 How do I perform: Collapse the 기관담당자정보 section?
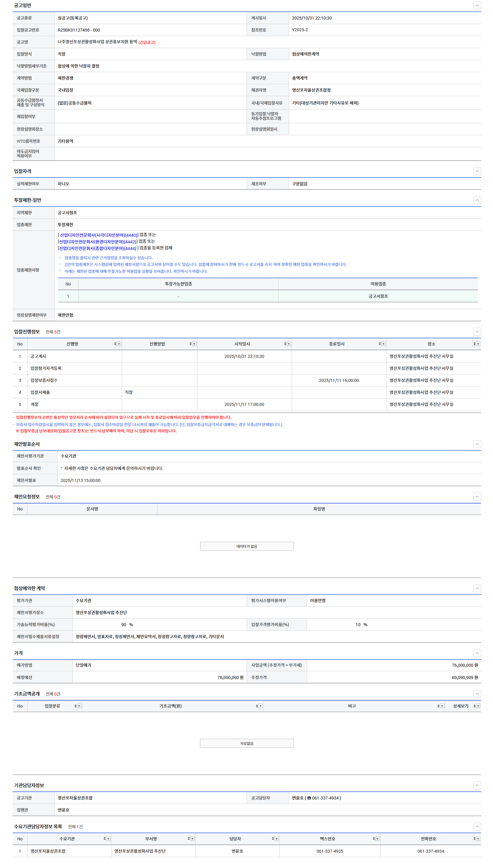coord(477,785)
